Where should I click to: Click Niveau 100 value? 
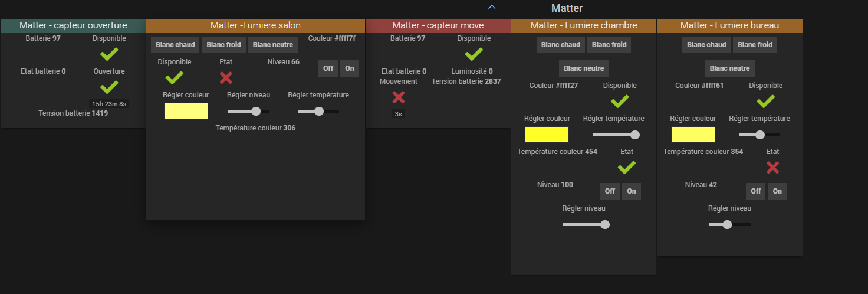555,185
